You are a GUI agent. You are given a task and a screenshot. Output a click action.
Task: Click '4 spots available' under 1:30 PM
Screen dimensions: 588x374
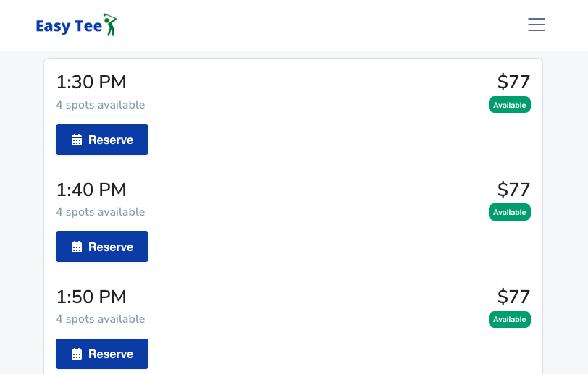pyautogui.click(x=101, y=105)
